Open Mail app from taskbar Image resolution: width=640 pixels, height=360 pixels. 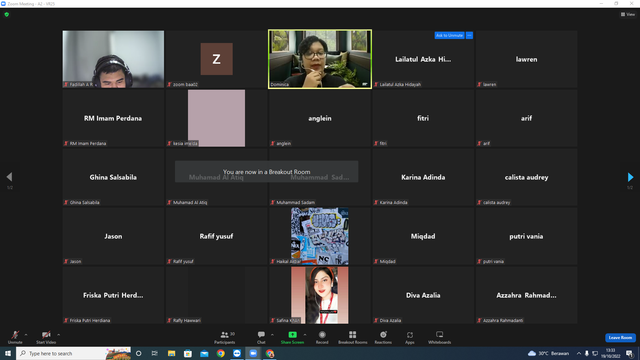[204, 353]
